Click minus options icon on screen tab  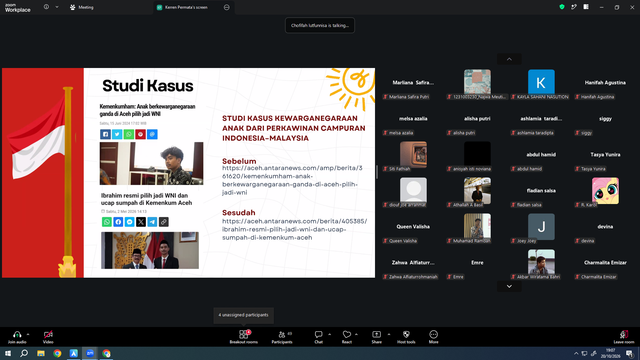coord(227,7)
